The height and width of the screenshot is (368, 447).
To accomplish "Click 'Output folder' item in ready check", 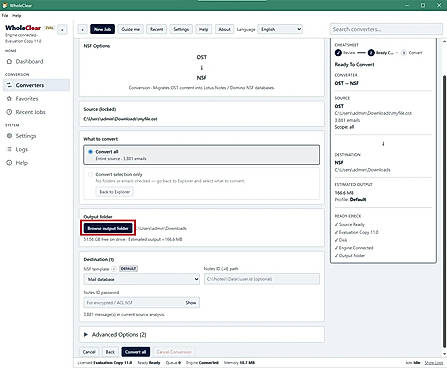I will 350,255.
